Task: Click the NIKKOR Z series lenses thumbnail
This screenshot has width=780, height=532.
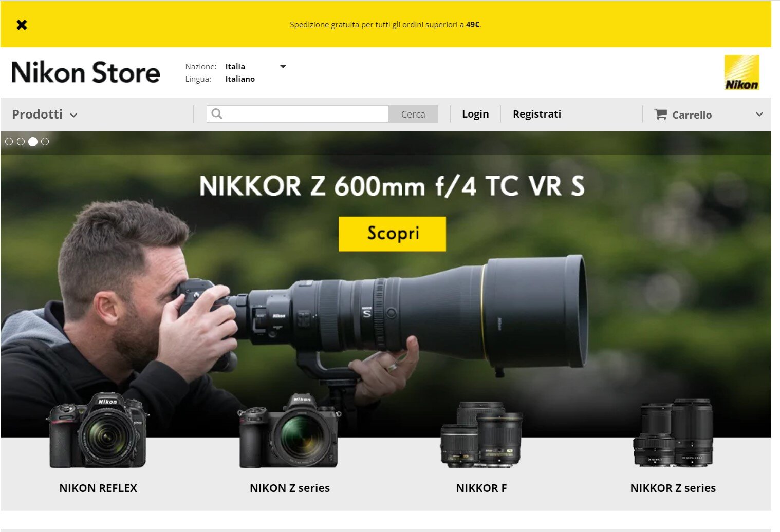Action: [673, 433]
